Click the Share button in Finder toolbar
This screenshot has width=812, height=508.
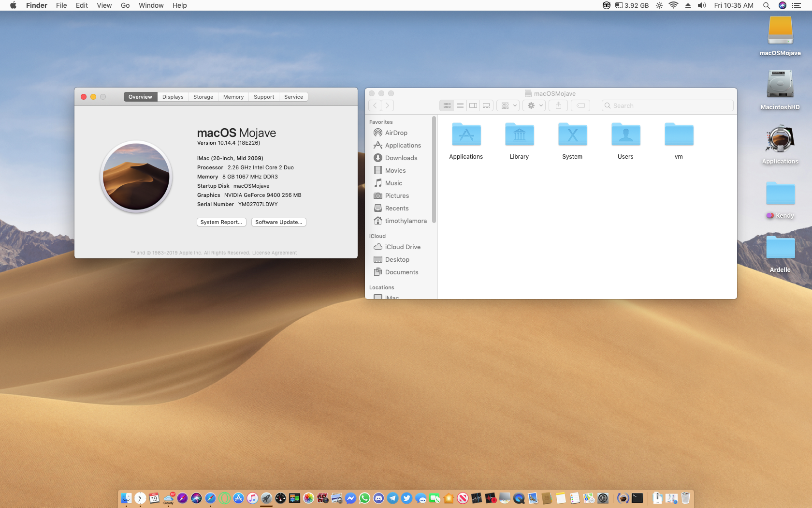pyautogui.click(x=558, y=105)
